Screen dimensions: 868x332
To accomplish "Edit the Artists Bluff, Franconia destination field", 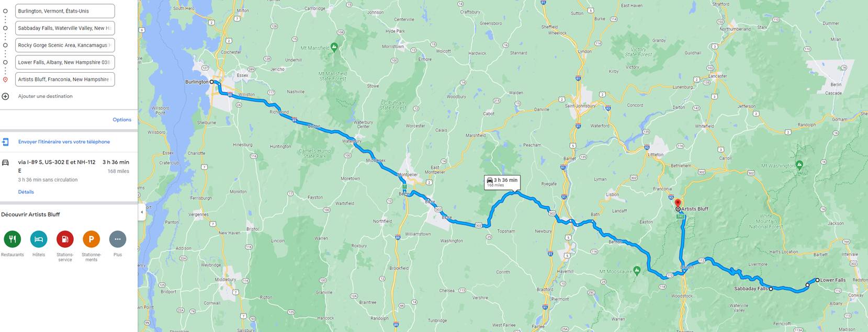I will (65, 79).
